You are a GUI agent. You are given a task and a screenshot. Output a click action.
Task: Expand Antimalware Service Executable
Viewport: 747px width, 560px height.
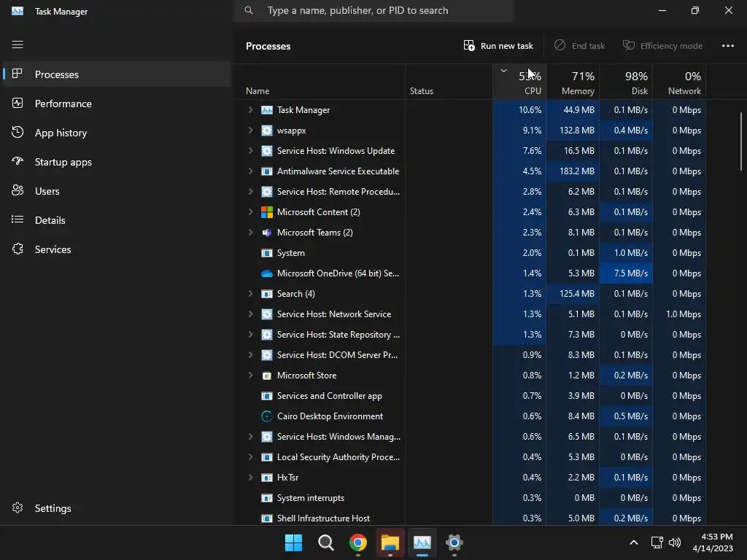point(251,171)
